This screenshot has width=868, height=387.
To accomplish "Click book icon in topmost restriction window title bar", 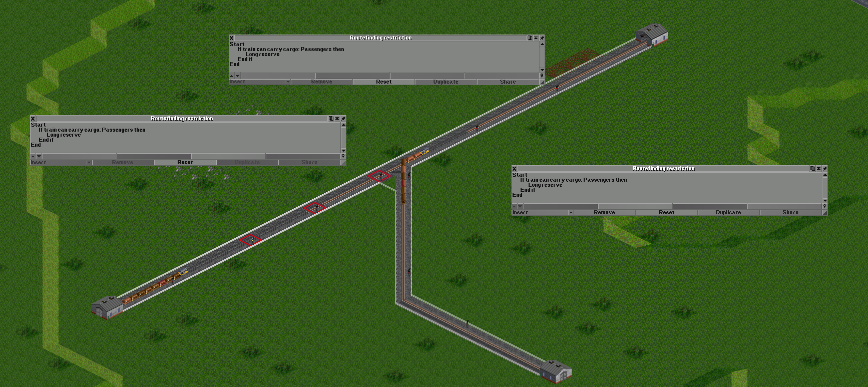I will [530, 38].
